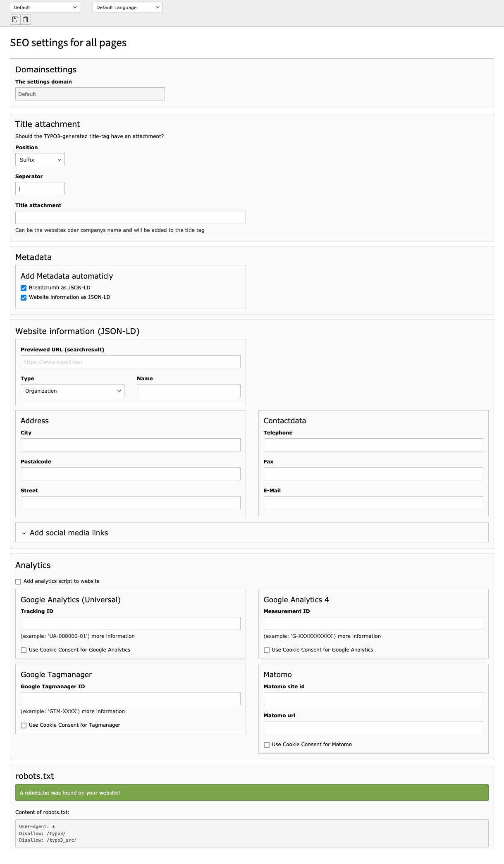Open more information for Google Tagmanager
The height and width of the screenshot is (864, 504).
[109, 711]
